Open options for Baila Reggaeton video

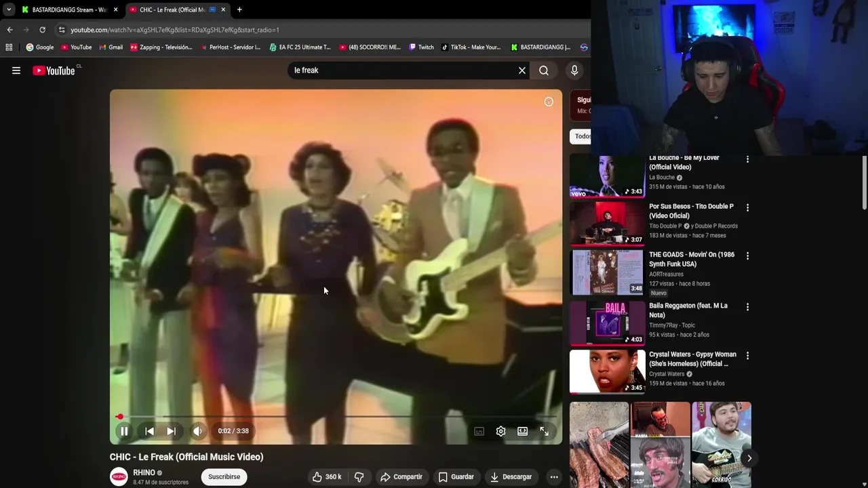pos(747,307)
